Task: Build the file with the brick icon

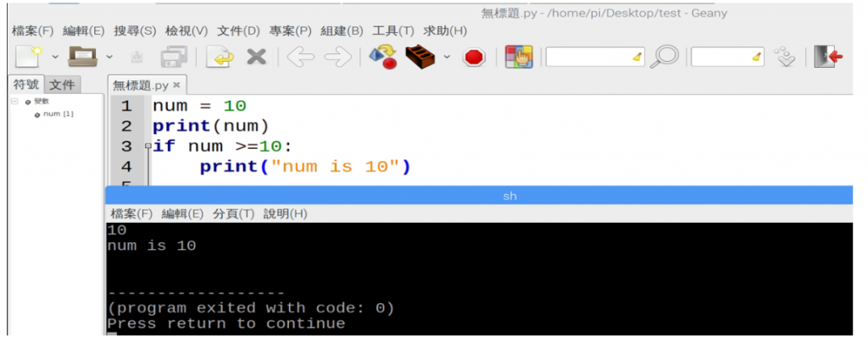Action: [420, 57]
